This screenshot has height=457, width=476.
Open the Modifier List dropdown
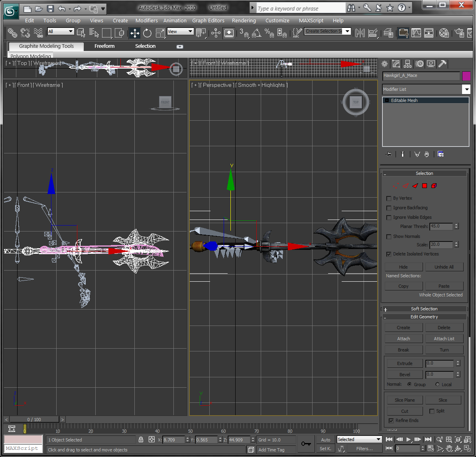pyautogui.click(x=466, y=89)
